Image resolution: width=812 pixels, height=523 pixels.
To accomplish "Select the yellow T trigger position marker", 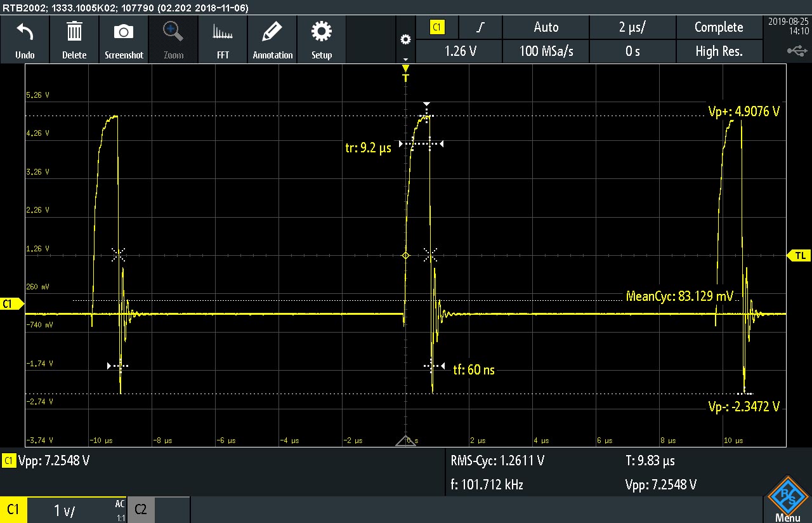I will pos(406,74).
